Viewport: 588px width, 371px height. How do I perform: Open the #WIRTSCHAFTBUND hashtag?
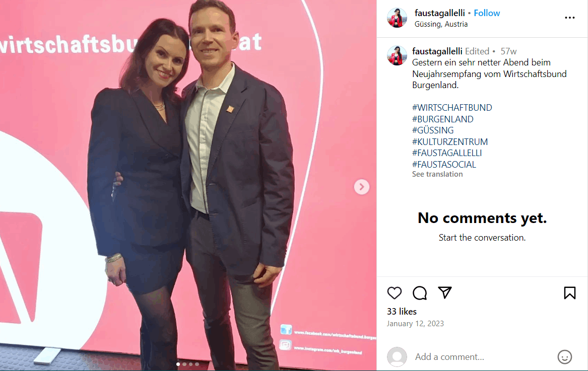click(x=452, y=108)
